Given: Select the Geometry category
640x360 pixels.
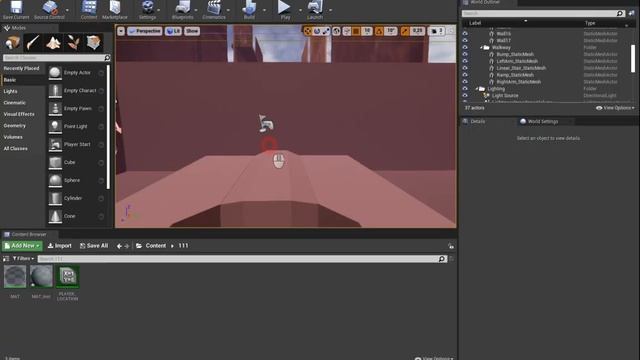Looking at the screenshot, I should coord(22,126).
